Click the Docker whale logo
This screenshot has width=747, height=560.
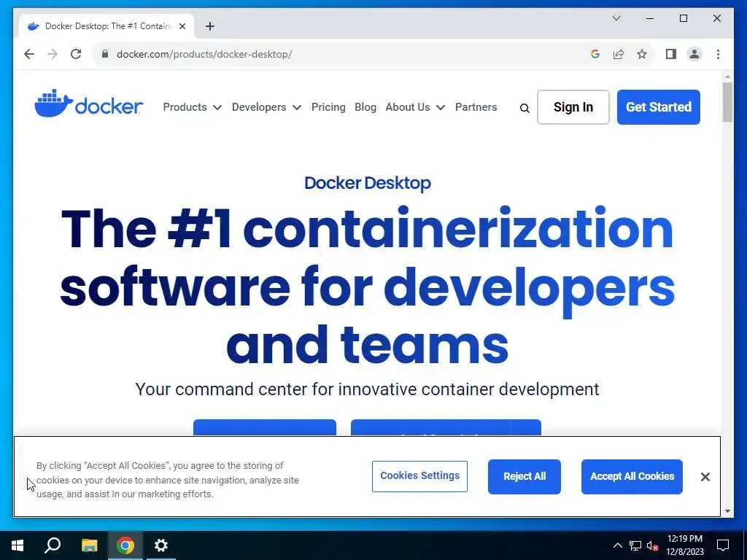click(x=88, y=104)
